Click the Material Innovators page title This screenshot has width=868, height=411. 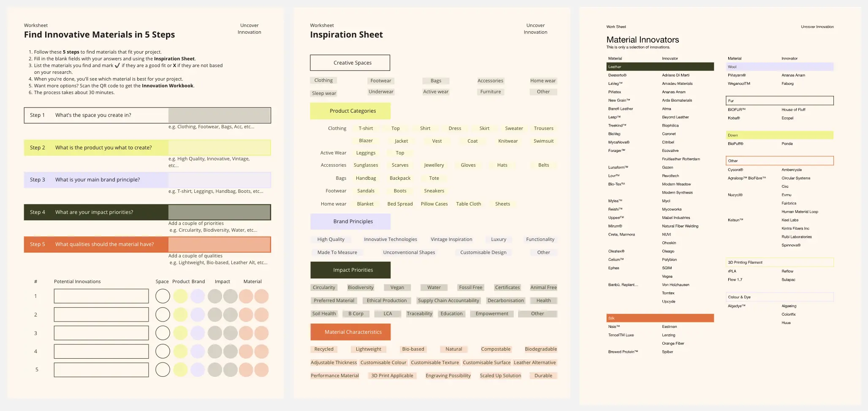(643, 40)
